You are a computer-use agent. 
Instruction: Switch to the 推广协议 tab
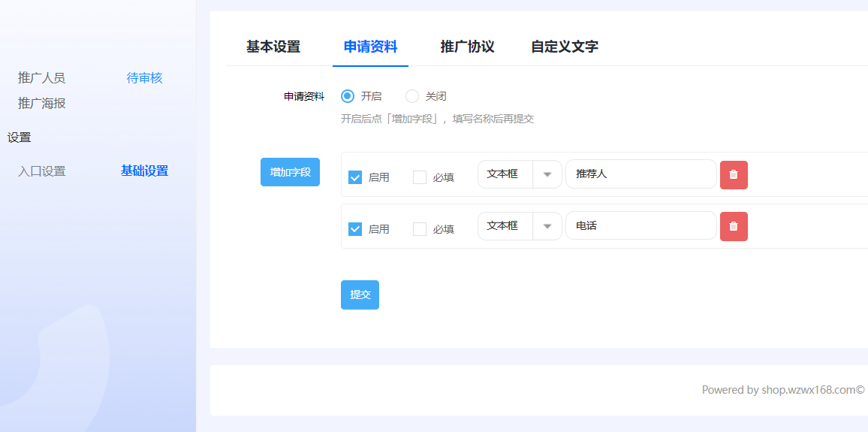[x=467, y=47]
